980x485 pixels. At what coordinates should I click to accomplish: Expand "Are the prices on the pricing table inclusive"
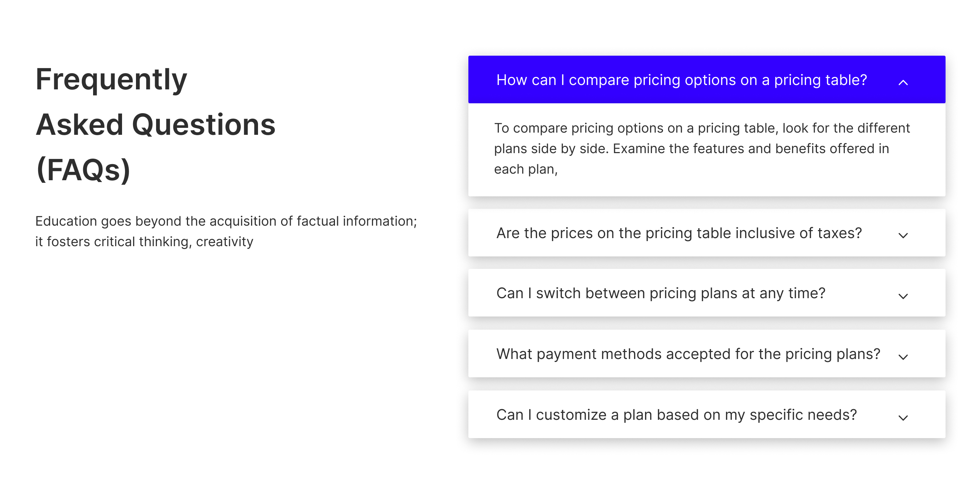point(679,233)
